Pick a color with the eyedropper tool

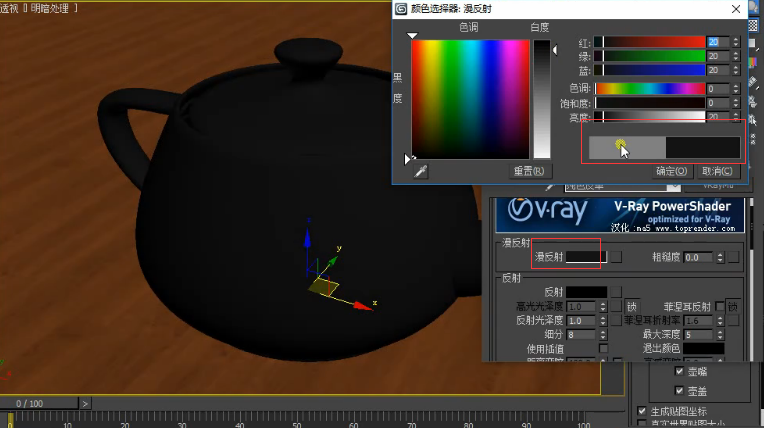421,171
